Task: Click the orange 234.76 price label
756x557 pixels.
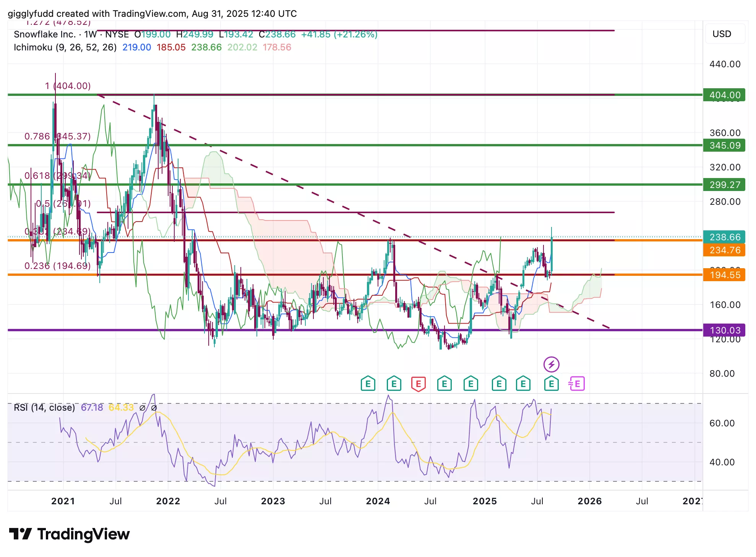Action: 724,250
